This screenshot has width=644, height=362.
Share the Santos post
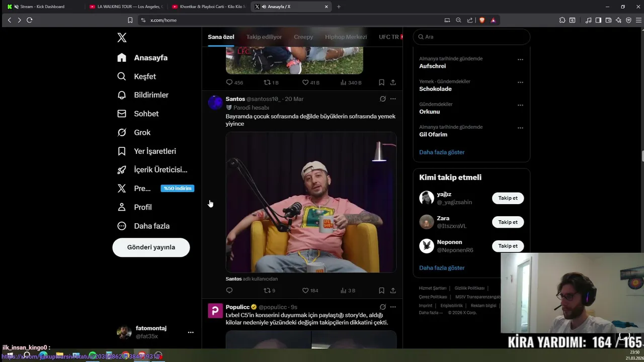(393, 291)
